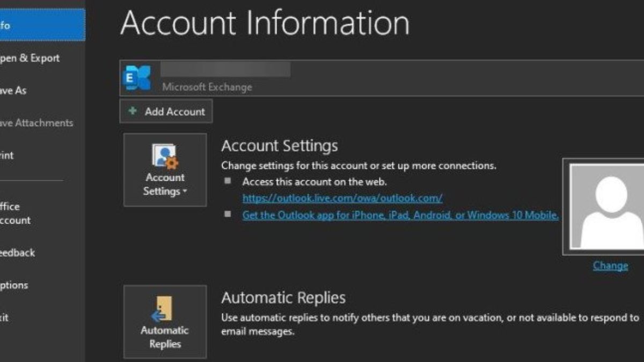Click the Account Settings person-gear icon
644x362 pixels.
click(165, 157)
